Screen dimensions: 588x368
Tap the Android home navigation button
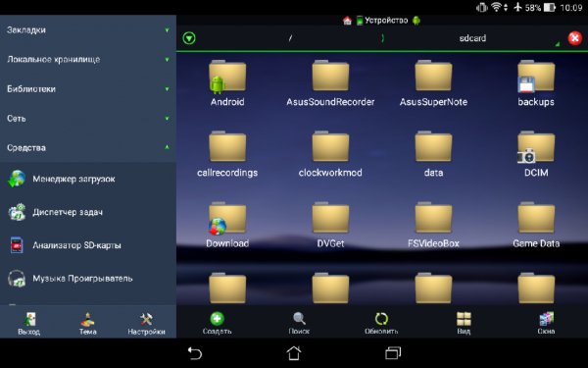pyautogui.click(x=294, y=353)
